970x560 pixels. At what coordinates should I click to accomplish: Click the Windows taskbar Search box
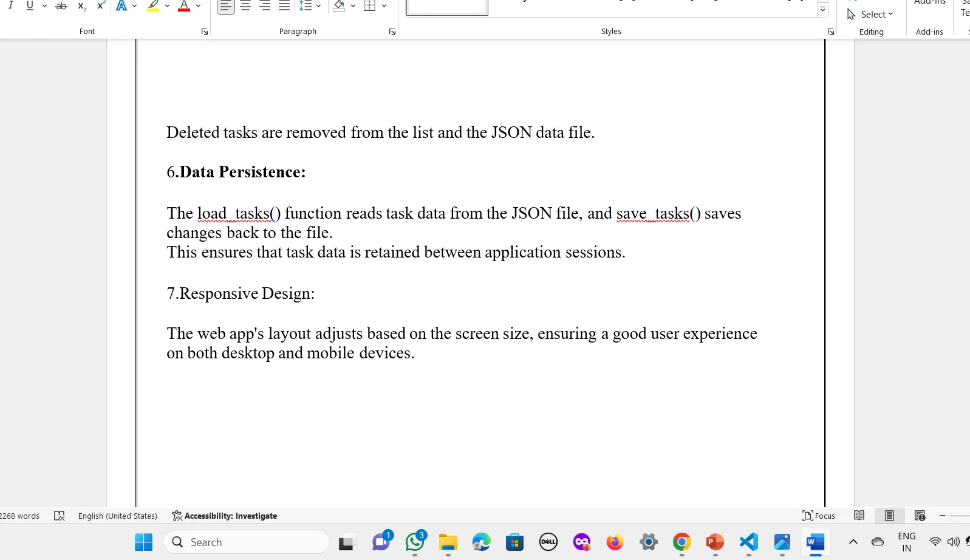pyautogui.click(x=246, y=542)
